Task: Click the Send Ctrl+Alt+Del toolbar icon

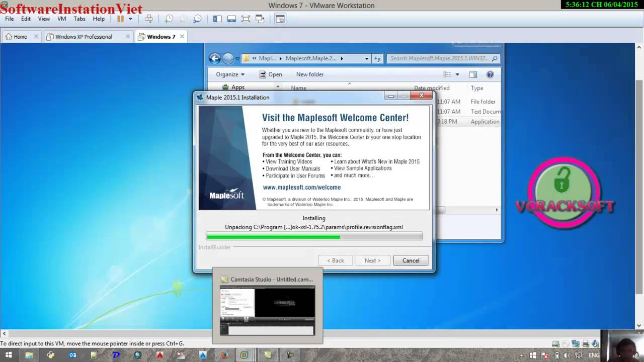Action: [148, 19]
